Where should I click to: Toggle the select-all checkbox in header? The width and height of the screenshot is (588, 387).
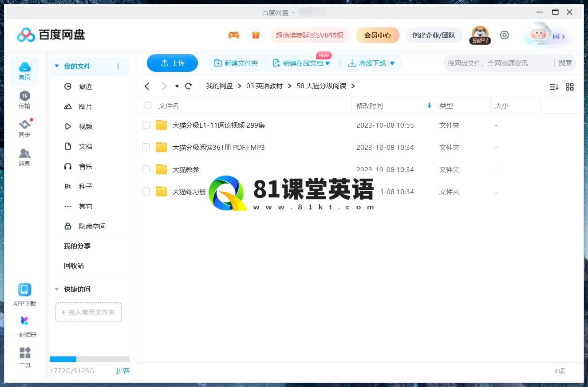148,106
